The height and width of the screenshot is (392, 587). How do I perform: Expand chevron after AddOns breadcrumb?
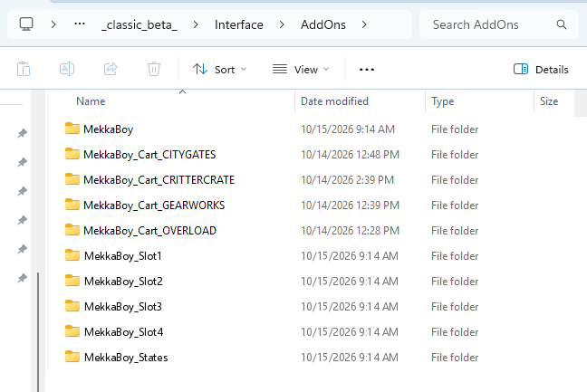click(x=364, y=24)
